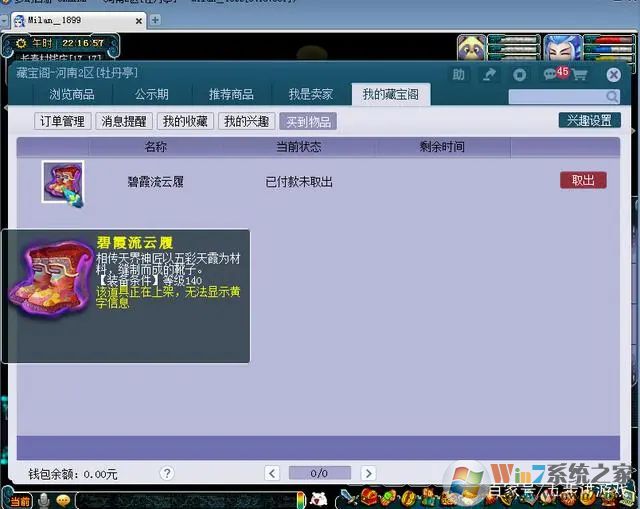Open the shopping cart icon
Screen dimensions: 640x509
580,75
